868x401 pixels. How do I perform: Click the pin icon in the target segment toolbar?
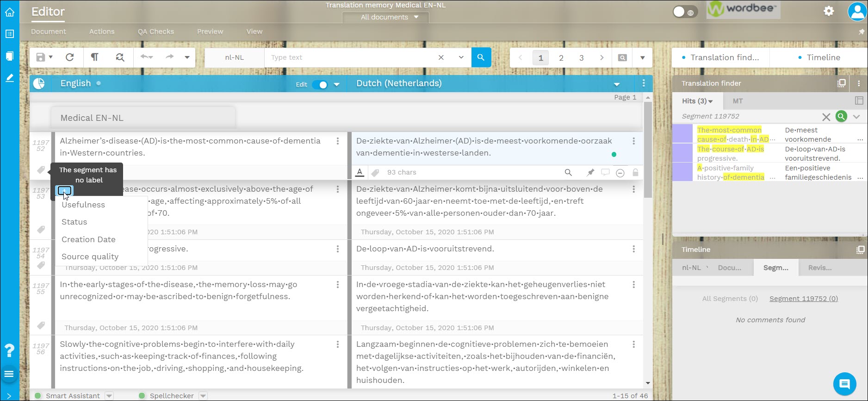(590, 172)
